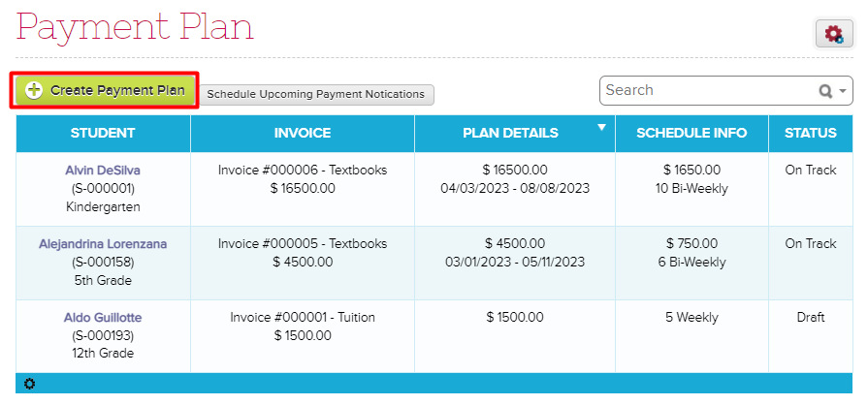Image resolution: width=868 pixels, height=405 pixels.
Task: Click the Draft status of Aldo Guillotte
Action: point(810,318)
